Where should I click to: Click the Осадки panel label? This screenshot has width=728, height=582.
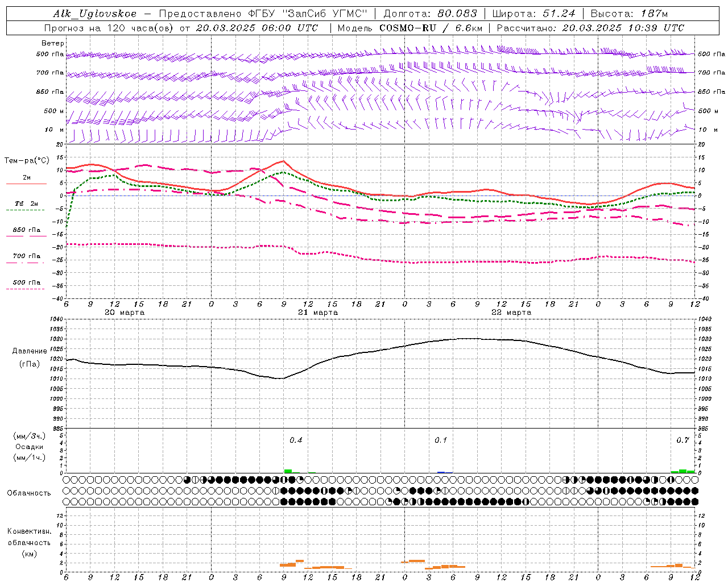point(30,447)
